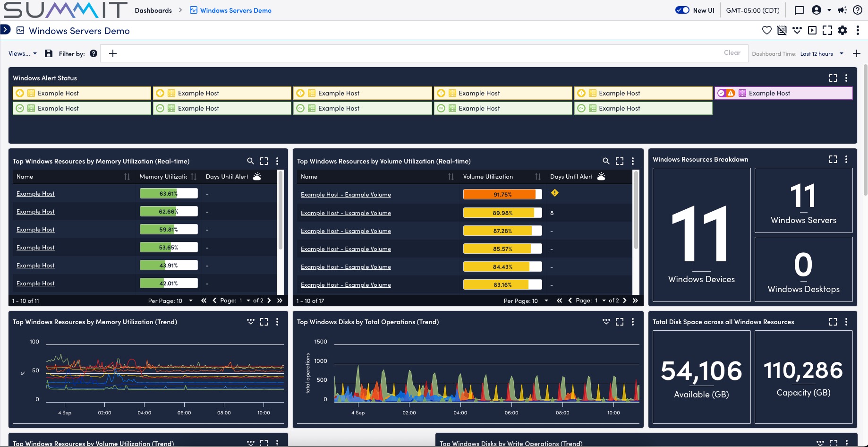Click the search icon in Memory Utilization panel
Screen dimensions: 868x447
[x=251, y=161]
